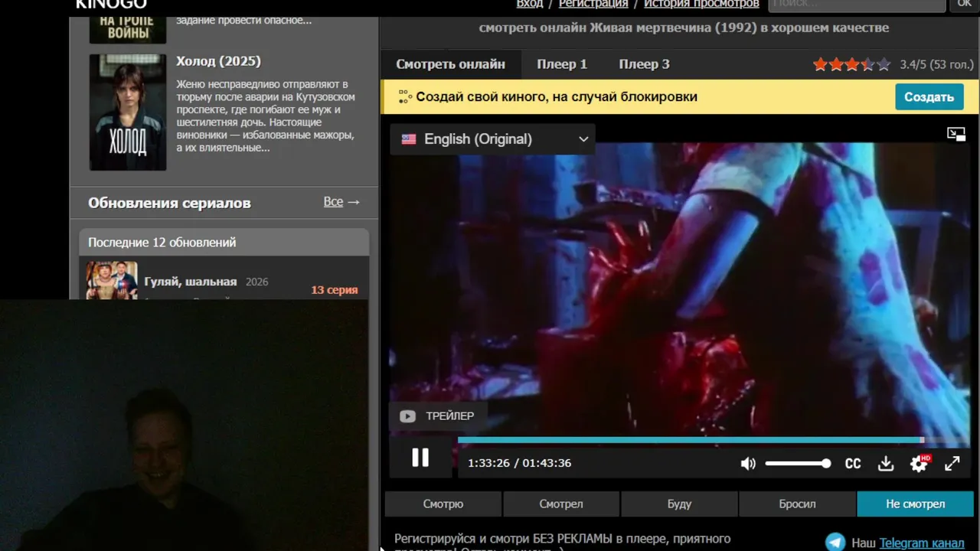Click the Гуляй, шальная thumbnail
This screenshot has height=551, width=980.
(x=112, y=280)
